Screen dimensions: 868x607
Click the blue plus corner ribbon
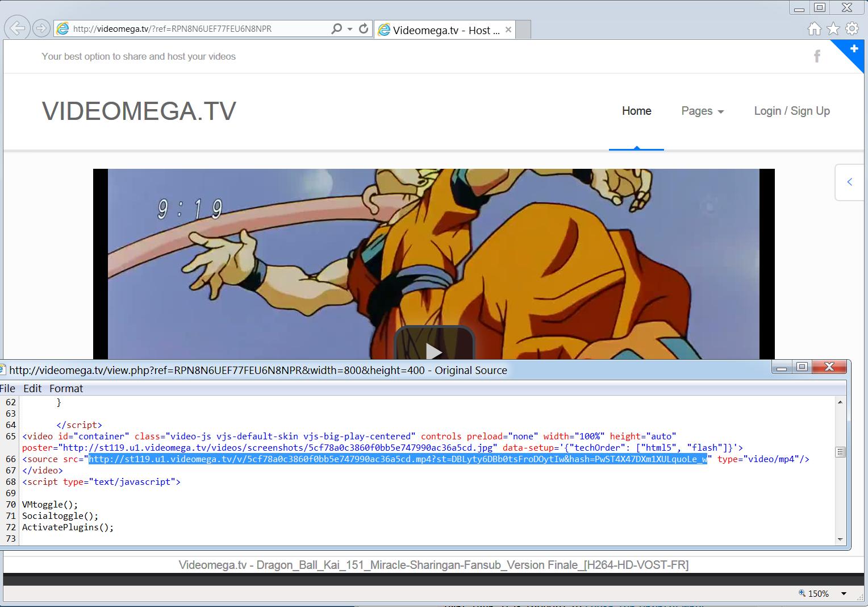853,49
